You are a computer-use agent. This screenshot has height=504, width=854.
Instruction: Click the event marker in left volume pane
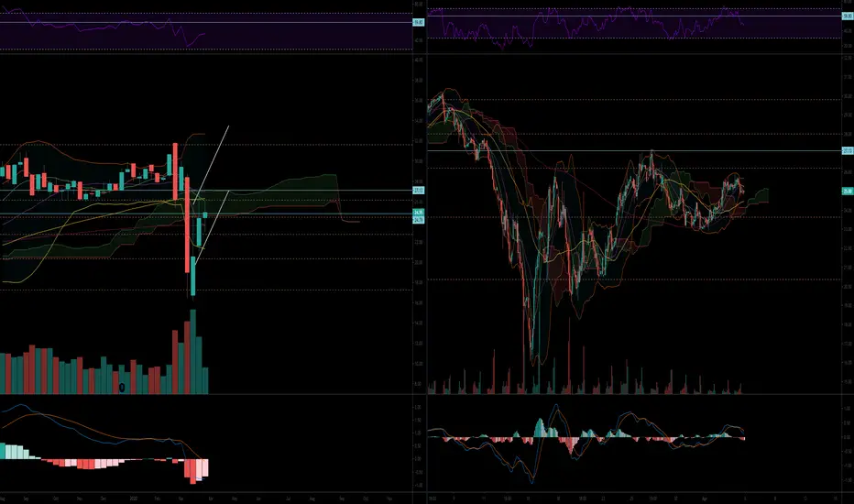[x=122, y=388]
